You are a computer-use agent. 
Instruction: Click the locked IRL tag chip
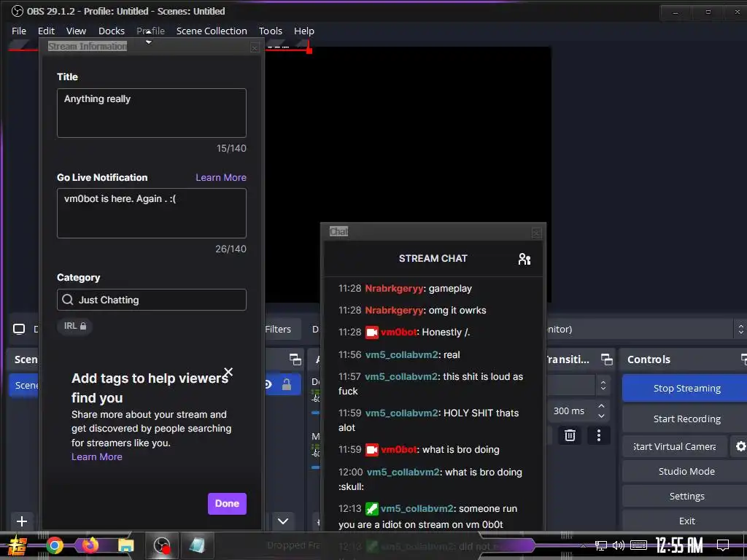tap(75, 326)
